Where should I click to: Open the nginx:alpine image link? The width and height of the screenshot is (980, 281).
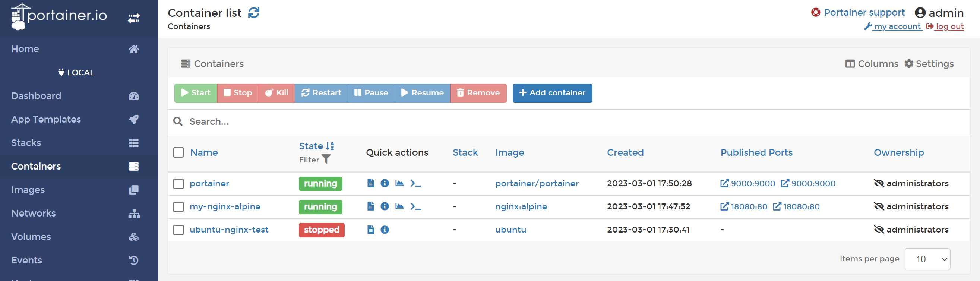[x=521, y=206]
